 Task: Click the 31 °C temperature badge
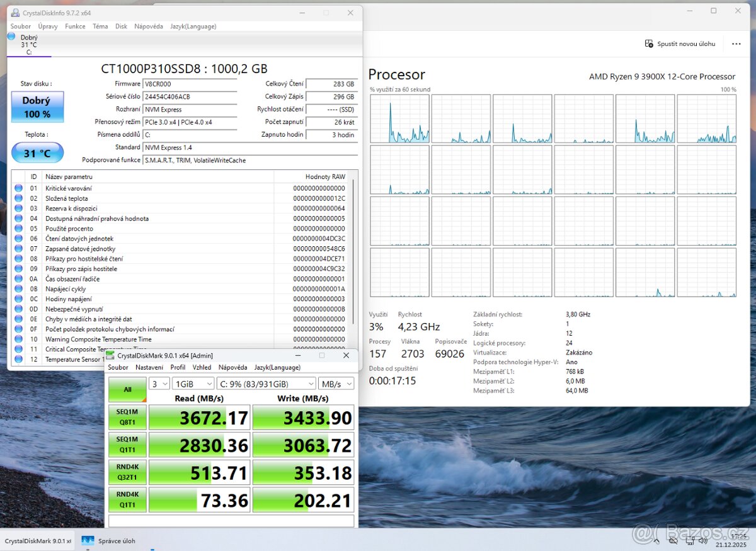point(37,152)
